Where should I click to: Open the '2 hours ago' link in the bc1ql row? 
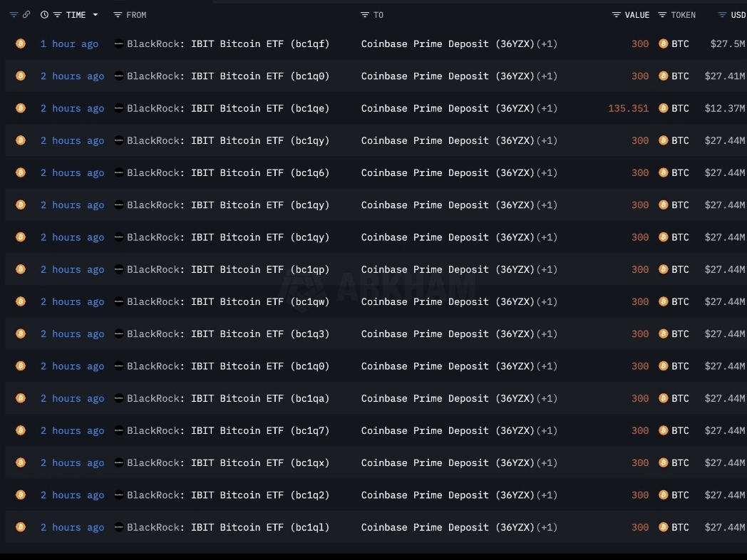[73, 527]
